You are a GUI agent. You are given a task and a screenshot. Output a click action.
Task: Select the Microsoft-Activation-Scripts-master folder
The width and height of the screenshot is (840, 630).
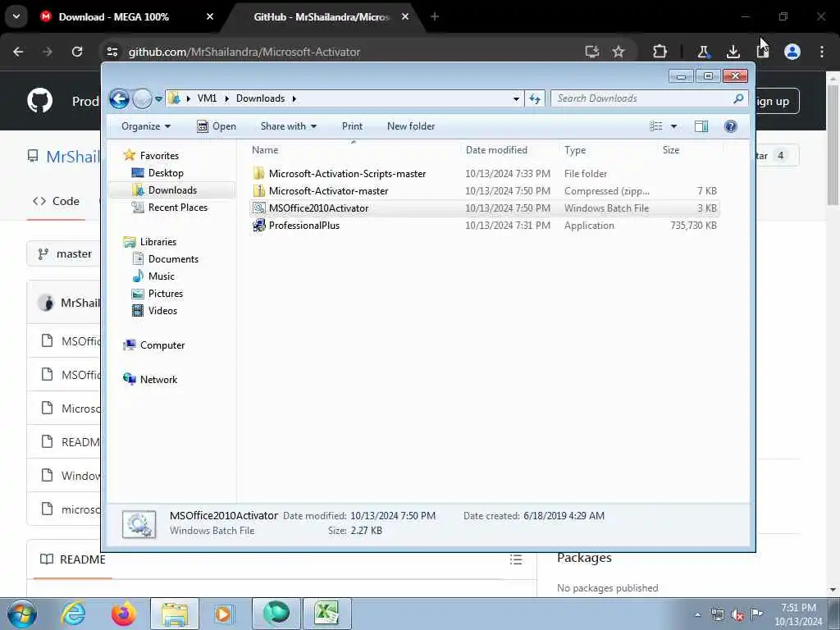tap(347, 174)
